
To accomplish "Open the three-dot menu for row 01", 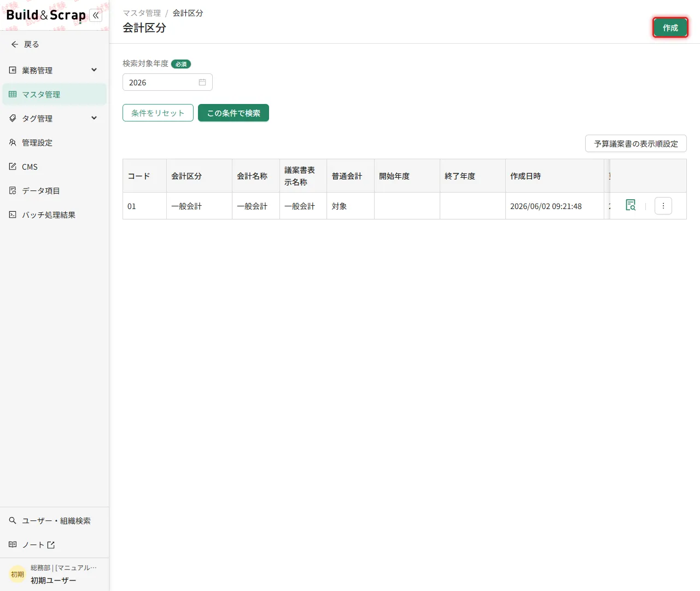I will click(x=663, y=206).
